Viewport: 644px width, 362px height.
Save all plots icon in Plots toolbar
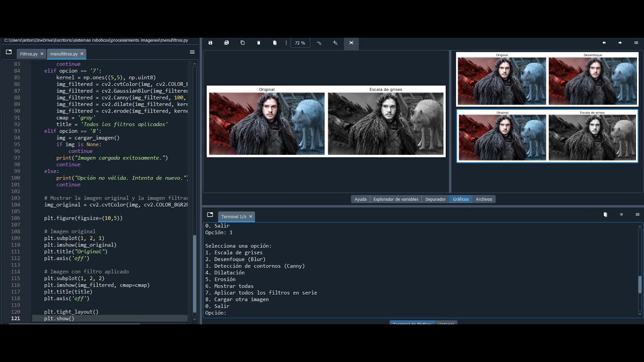point(226,43)
